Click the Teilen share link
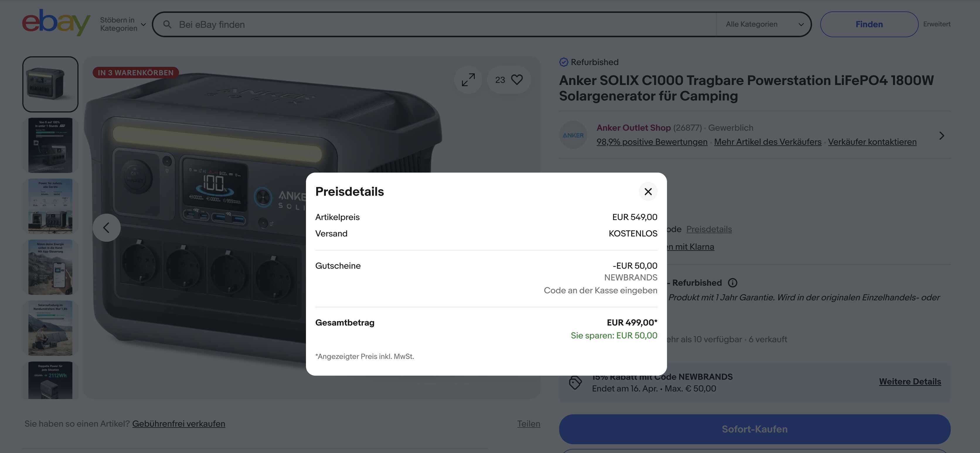 (x=528, y=423)
